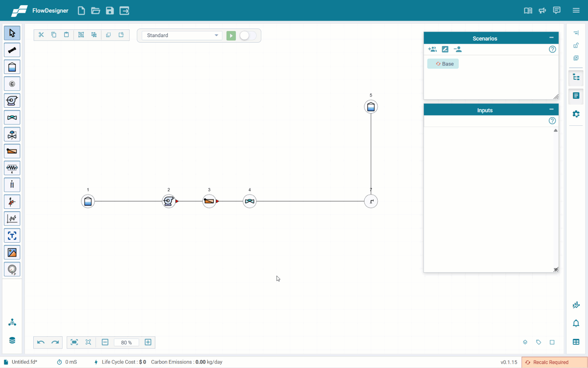The height and width of the screenshot is (368, 588).
Task: Select the pump tool in left palette
Action: (x=12, y=101)
